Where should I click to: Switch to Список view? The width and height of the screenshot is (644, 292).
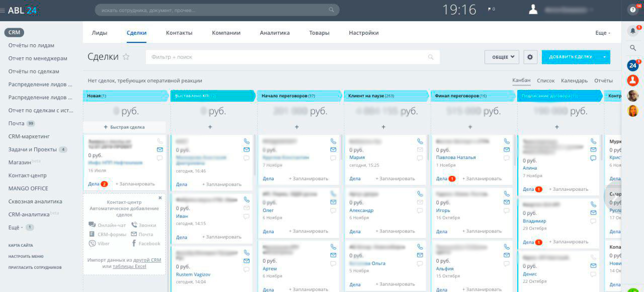pyautogui.click(x=545, y=81)
